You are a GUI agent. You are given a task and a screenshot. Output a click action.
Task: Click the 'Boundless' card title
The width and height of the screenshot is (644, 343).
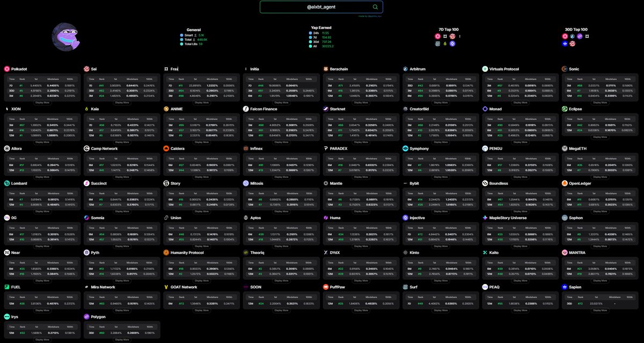point(499,183)
